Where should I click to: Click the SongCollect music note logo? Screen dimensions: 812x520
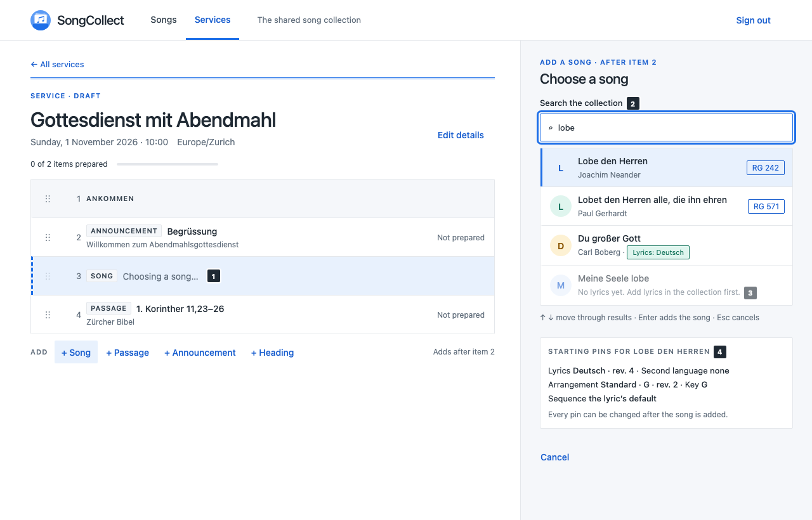point(41,20)
